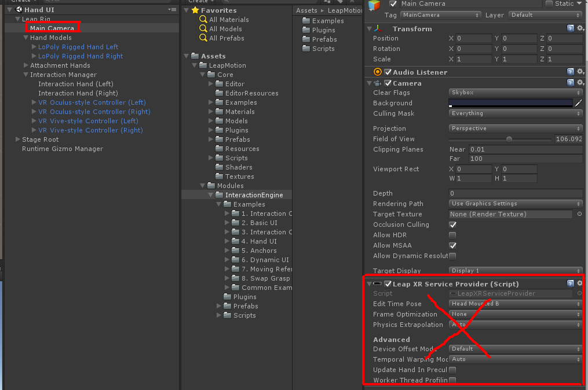Expand Stage Root in the Hierarchy
The width and height of the screenshot is (588, 390).
click(x=17, y=139)
